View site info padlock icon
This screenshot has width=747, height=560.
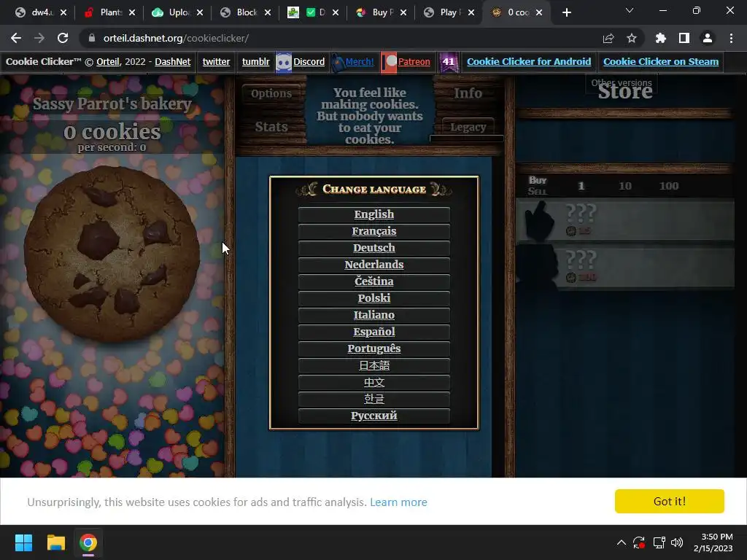pyautogui.click(x=92, y=38)
